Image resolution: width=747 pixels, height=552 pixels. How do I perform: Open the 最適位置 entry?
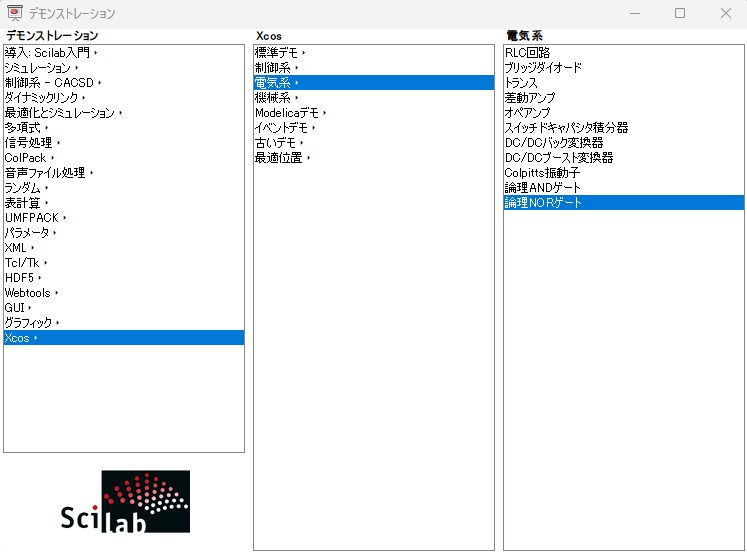tap(374, 158)
